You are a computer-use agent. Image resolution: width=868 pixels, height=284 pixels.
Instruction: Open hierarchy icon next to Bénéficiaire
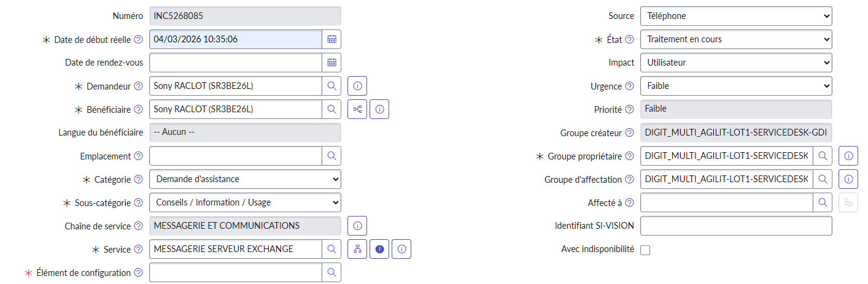[357, 110]
